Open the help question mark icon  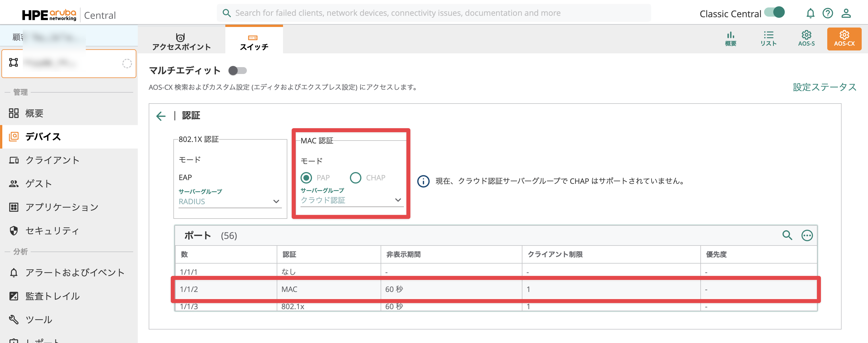828,13
